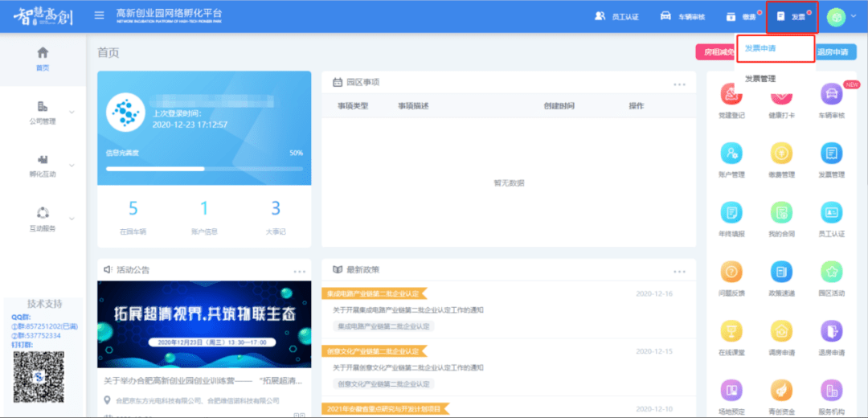
Task: Click the 钉钉群 QR code image
Action: (39, 376)
